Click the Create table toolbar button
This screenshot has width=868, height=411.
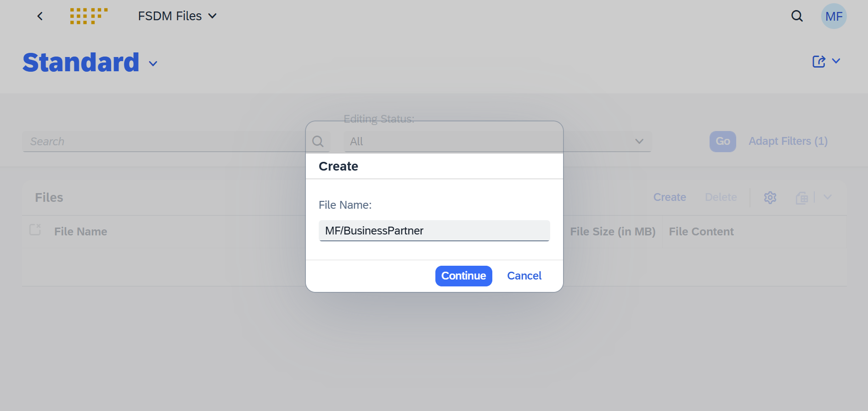pos(670,197)
